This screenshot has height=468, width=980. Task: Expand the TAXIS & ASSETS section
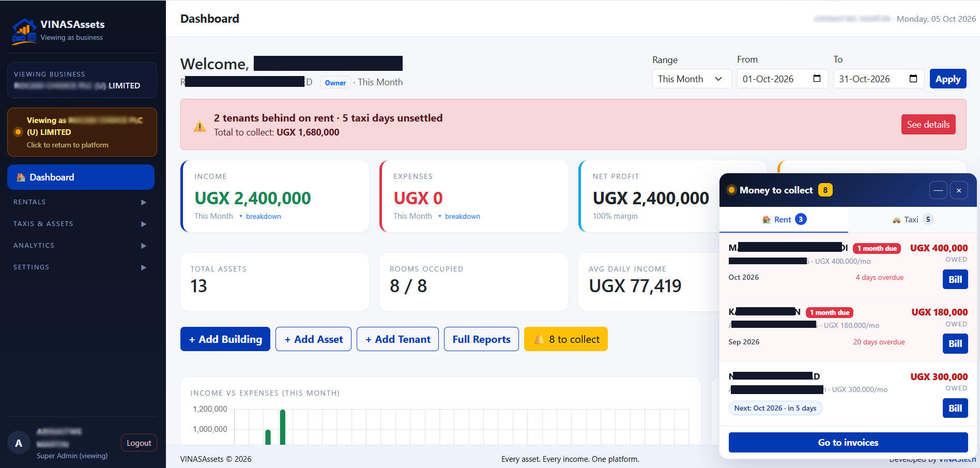[x=81, y=224]
